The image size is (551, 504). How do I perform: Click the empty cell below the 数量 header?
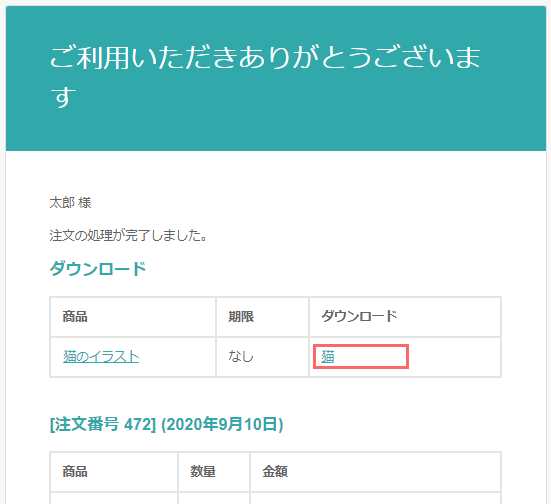coord(214,498)
